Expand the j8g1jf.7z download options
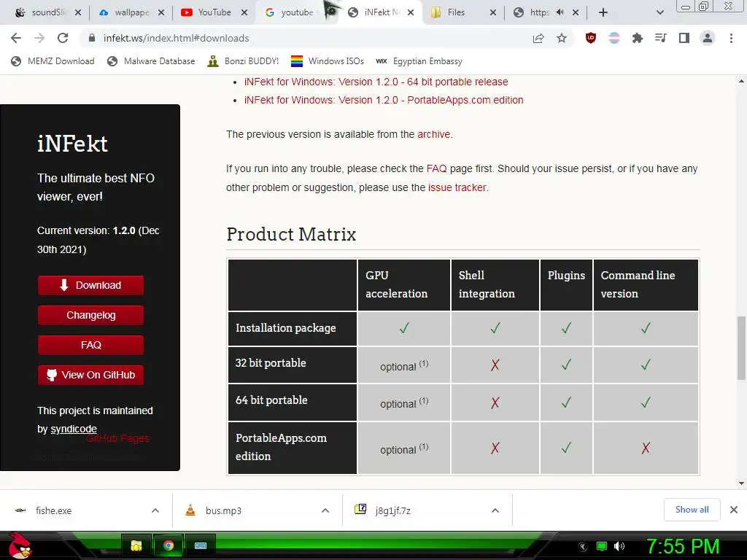The width and height of the screenshot is (747, 560). tap(495, 510)
